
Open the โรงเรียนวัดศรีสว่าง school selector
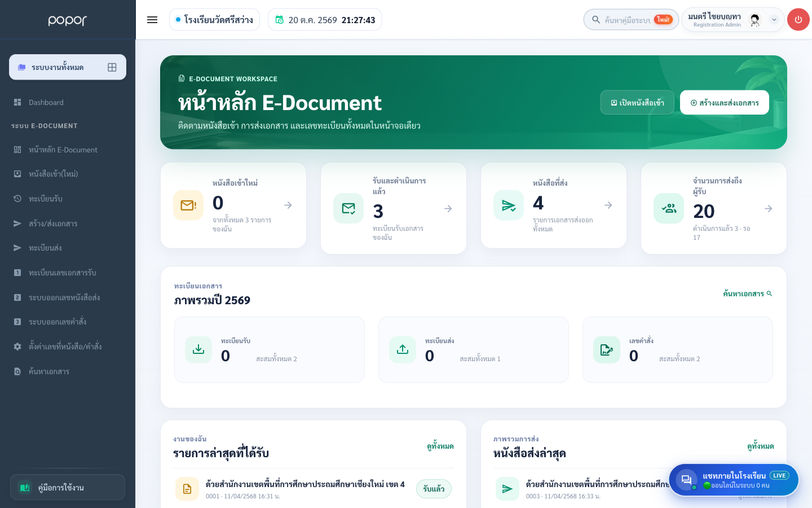pyautogui.click(x=214, y=20)
